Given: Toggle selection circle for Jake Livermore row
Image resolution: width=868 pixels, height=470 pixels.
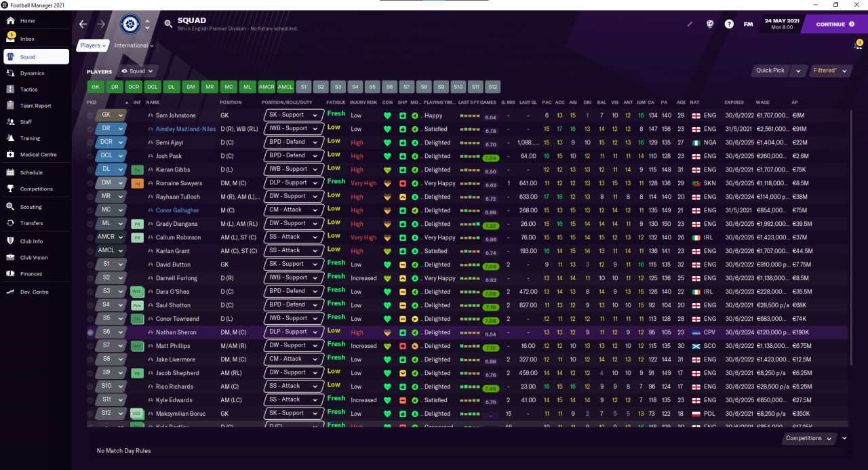Looking at the screenshot, I should 91,359.
